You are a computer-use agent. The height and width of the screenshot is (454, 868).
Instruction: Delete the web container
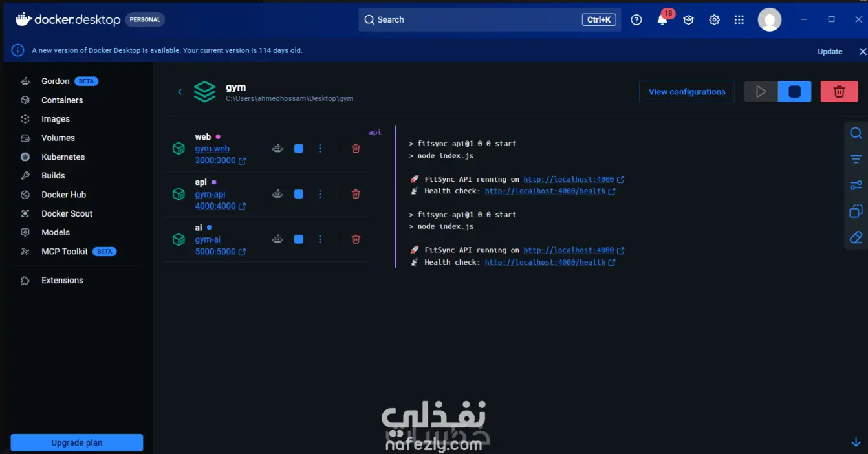[x=356, y=149]
